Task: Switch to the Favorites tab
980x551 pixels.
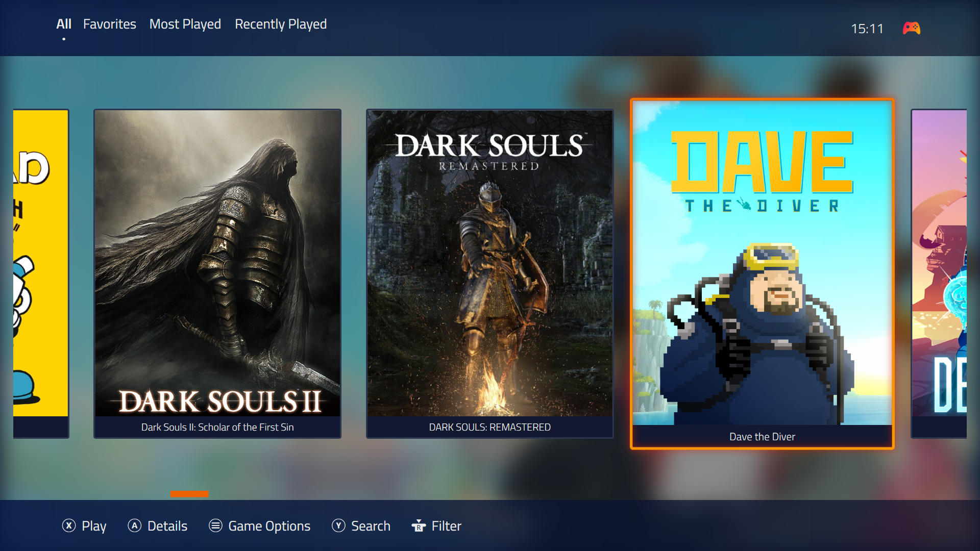Action: [109, 24]
